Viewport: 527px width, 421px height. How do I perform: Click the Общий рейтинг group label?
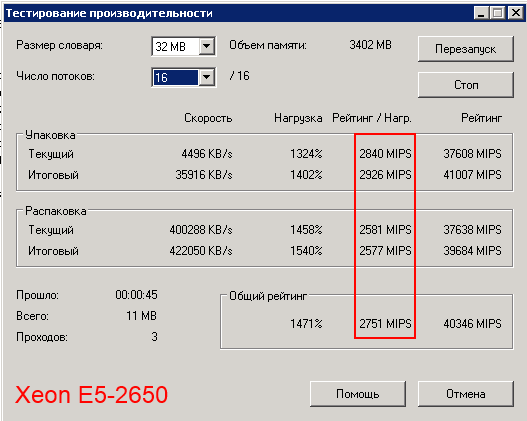click(268, 296)
